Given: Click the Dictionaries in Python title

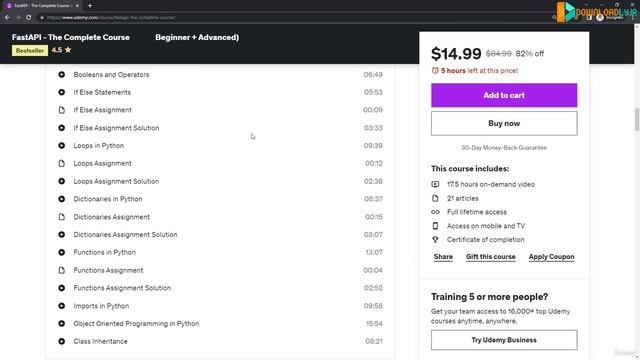Looking at the screenshot, I should [108, 199].
